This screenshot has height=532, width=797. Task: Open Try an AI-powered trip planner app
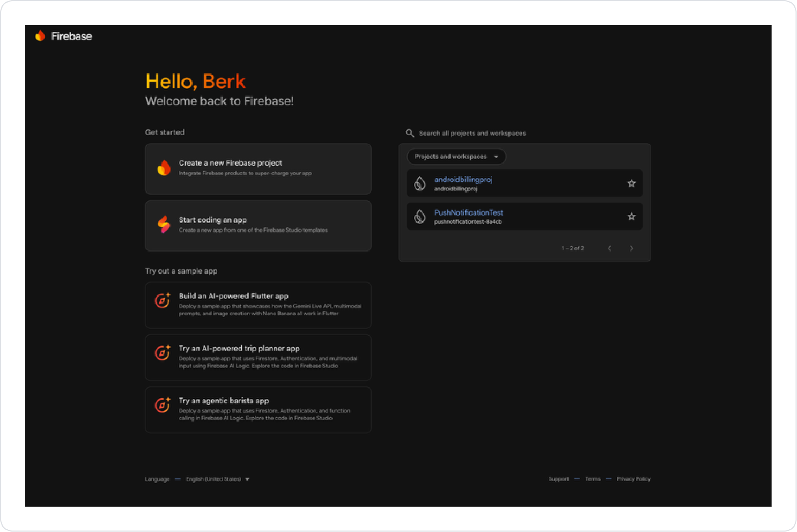click(258, 357)
